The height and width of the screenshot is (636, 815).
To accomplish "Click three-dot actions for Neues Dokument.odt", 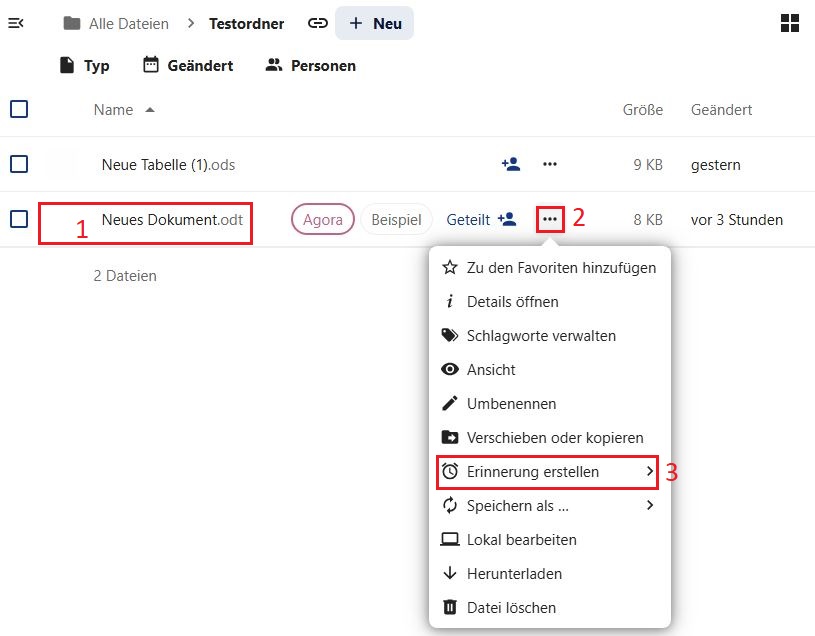I will [550, 219].
